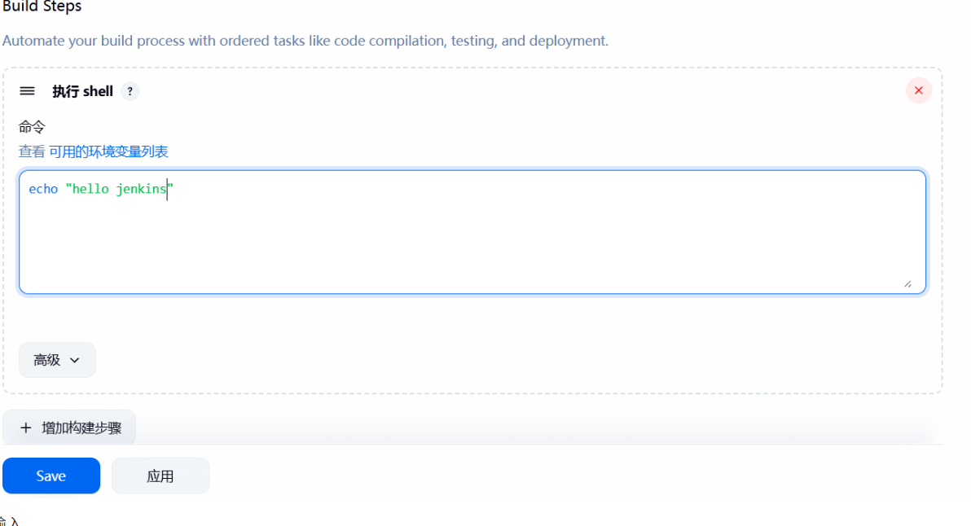
Task: Place cursor after the command's closing quote
Action: click(174, 189)
